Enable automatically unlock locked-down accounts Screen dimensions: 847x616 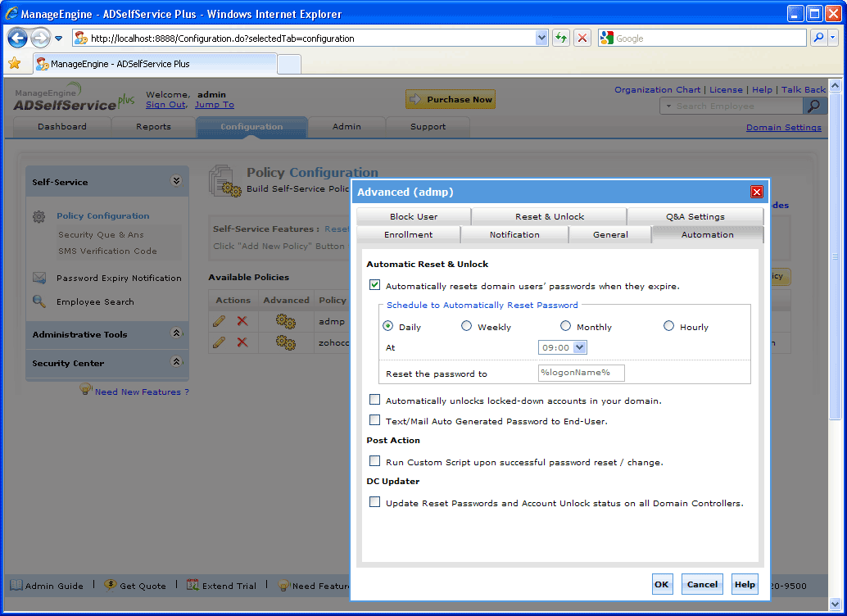pos(375,399)
